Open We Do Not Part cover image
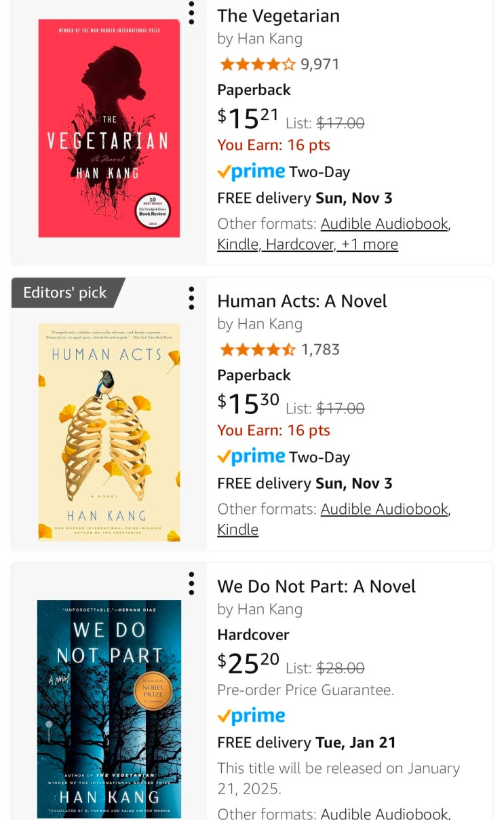The width and height of the screenshot is (504, 820). [109, 709]
